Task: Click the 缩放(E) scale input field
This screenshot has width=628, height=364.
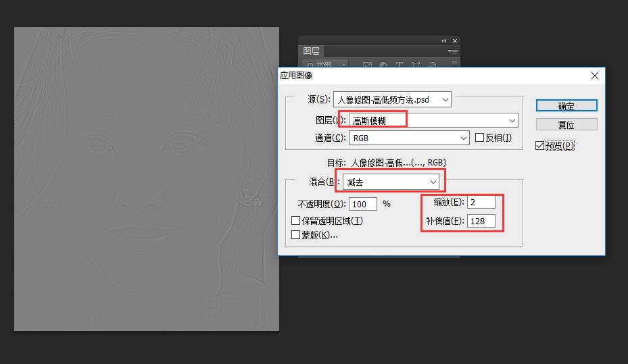Action: [x=481, y=202]
